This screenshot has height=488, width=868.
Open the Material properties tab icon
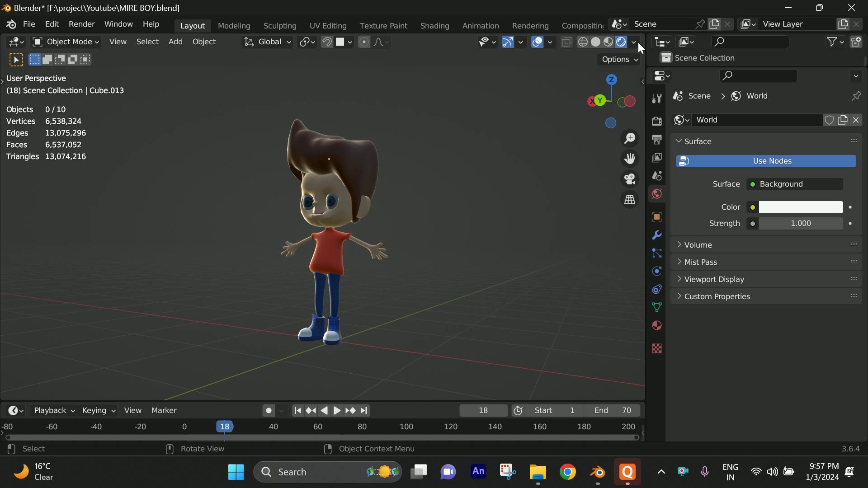pos(657,325)
